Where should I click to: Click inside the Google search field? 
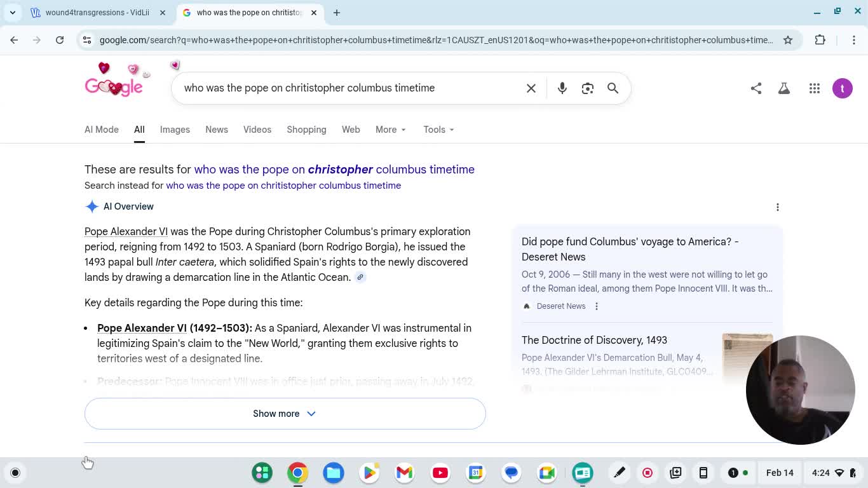[349, 88]
